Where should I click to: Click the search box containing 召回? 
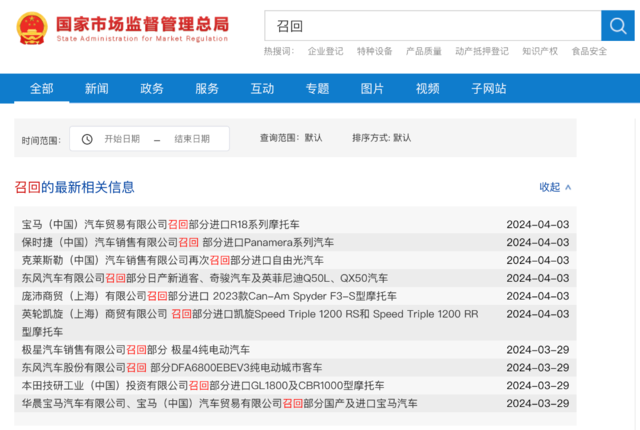click(x=432, y=26)
